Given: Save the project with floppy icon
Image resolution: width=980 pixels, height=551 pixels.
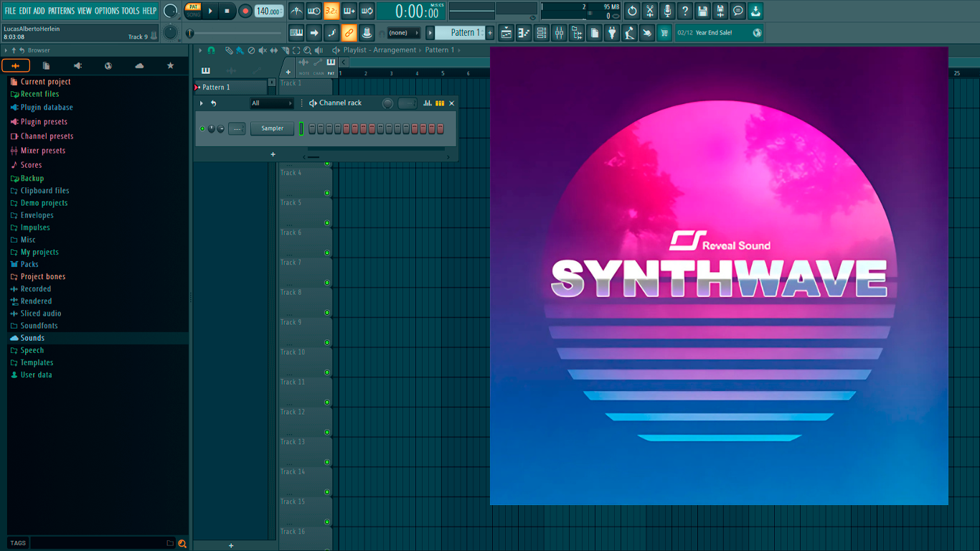Looking at the screenshot, I should (x=702, y=11).
